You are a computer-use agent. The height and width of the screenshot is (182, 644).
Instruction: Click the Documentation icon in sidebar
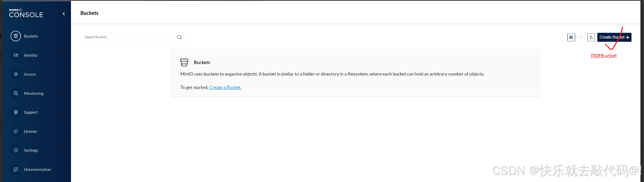click(x=16, y=170)
